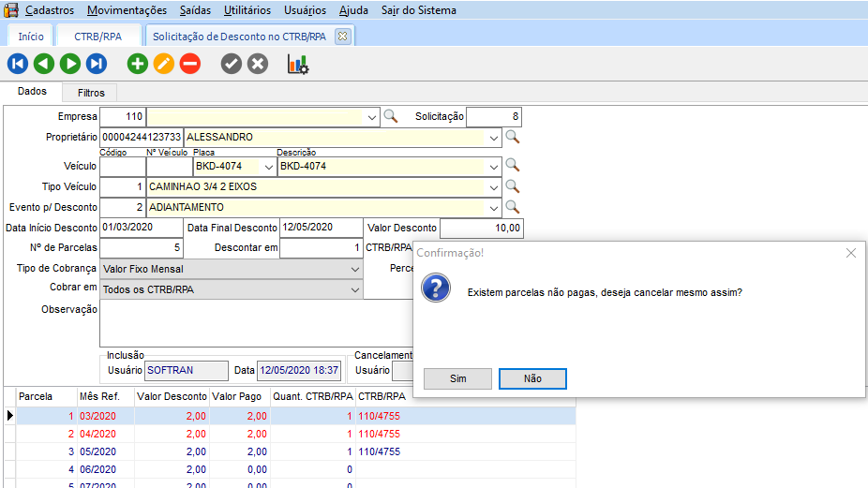The width and height of the screenshot is (868, 488).
Task: Click the Não button in dialog
Action: tap(532, 378)
